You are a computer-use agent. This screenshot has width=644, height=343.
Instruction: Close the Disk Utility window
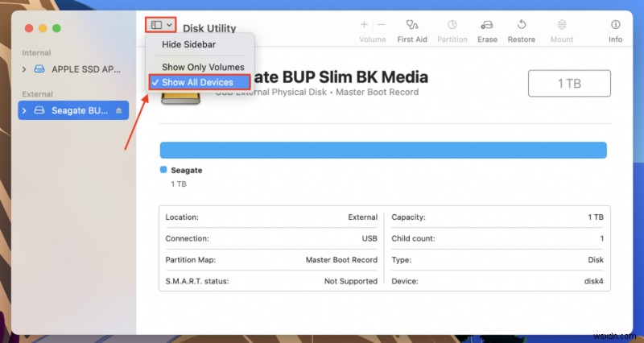click(29, 28)
